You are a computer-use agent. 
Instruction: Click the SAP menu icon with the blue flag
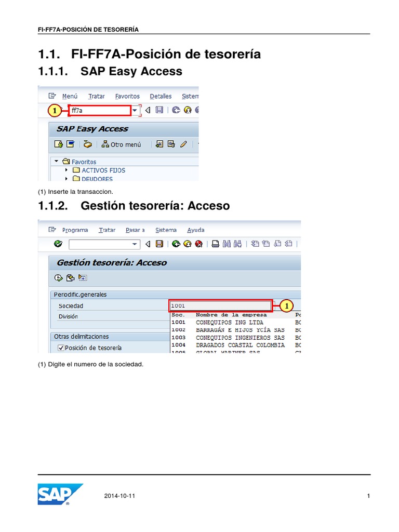70,144
